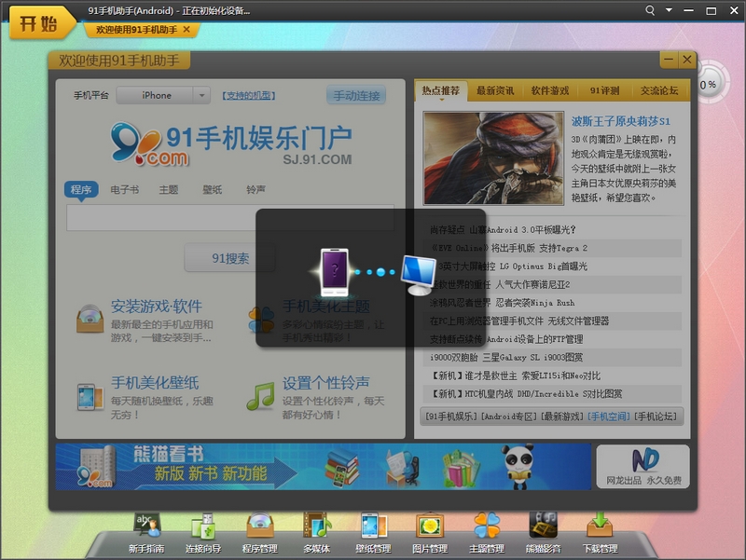Image resolution: width=746 pixels, height=560 pixels.
Task: Open 程序管理 app manager icon
Action: point(260,532)
